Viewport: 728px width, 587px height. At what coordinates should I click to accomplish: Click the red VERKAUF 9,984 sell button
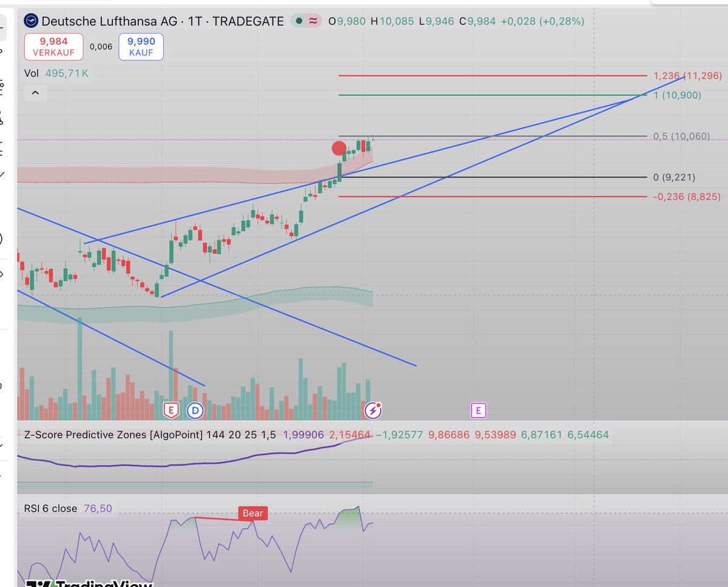click(x=53, y=47)
